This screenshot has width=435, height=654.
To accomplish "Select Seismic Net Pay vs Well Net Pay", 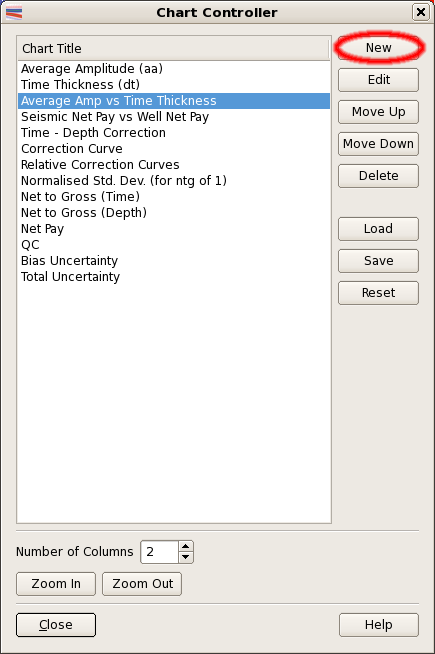I will (x=174, y=117).
